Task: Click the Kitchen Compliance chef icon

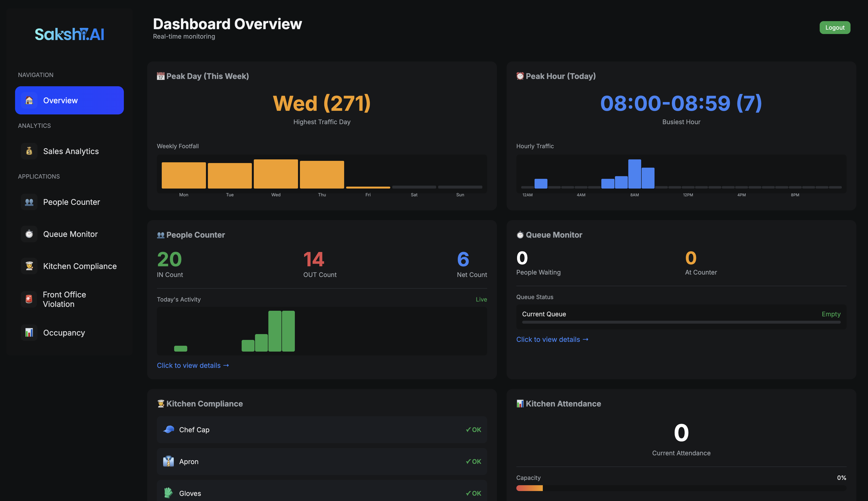Action: [x=29, y=266]
